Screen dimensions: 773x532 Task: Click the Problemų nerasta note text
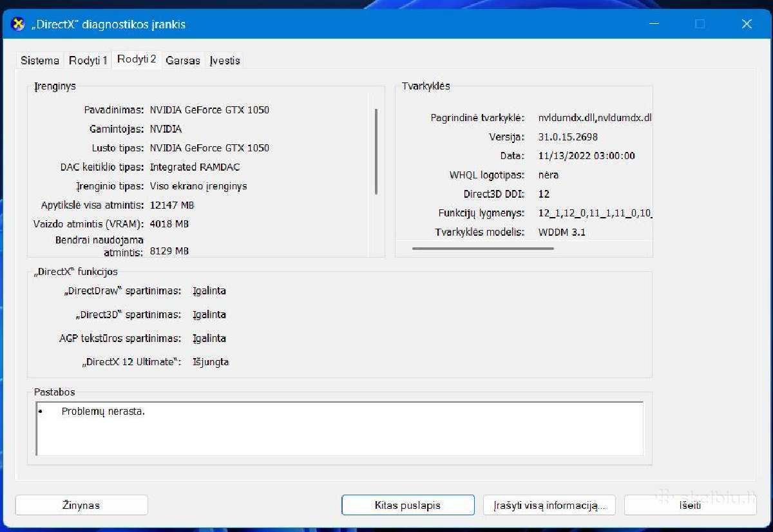(x=103, y=411)
